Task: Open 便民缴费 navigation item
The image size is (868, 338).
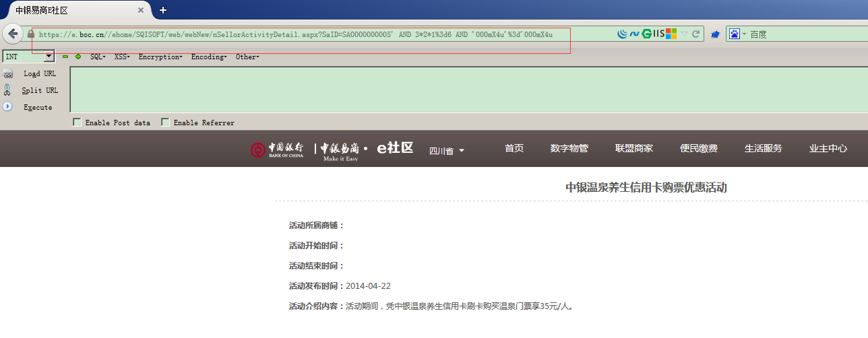Action: (699, 148)
